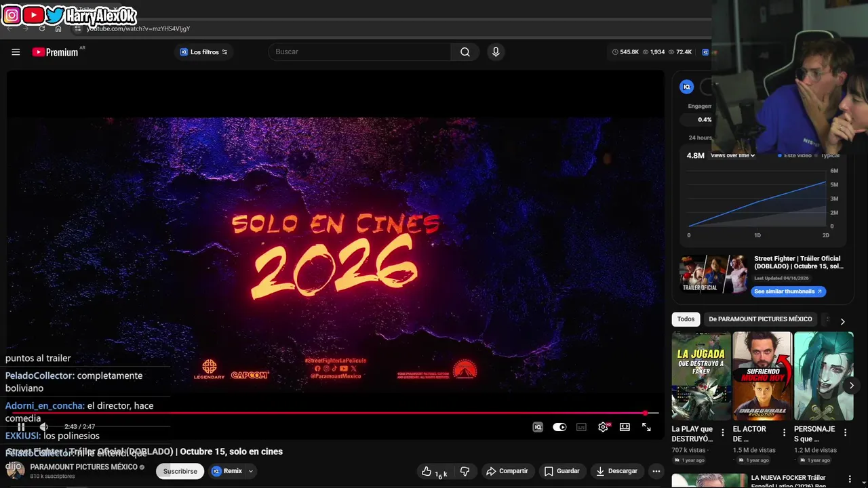Open player settings gear
The width and height of the screenshot is (868, 488).
[603, 427]
